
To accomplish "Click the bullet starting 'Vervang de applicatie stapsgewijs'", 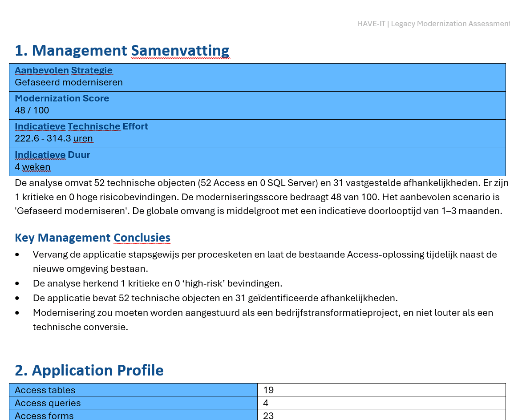I will [265, 261].
